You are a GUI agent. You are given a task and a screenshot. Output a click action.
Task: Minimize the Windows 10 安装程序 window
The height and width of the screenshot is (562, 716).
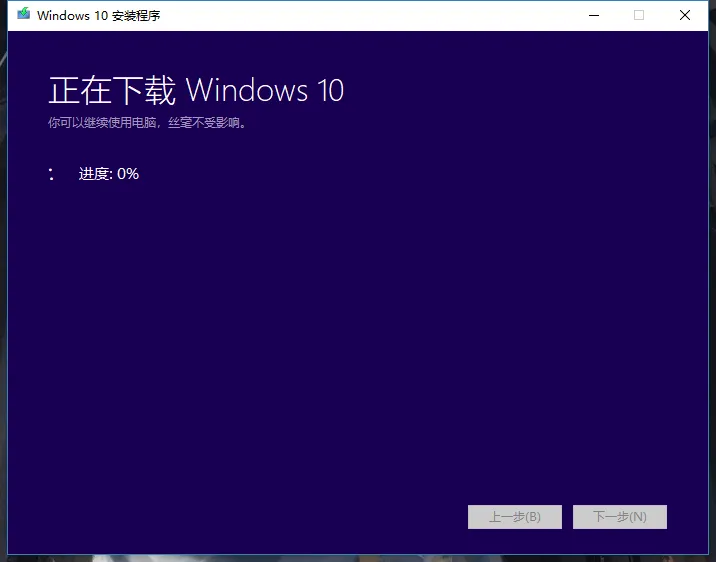point(593,15)
